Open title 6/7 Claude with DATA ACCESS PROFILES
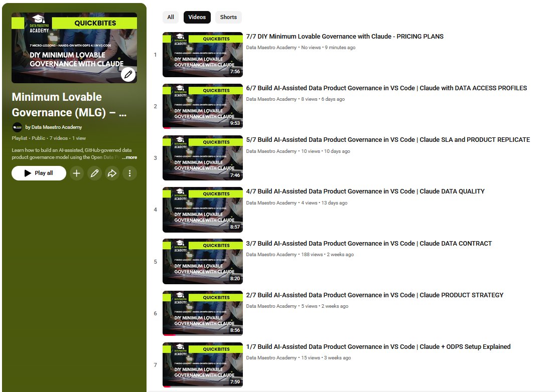555x392 pixels. [x=386, y=88]
